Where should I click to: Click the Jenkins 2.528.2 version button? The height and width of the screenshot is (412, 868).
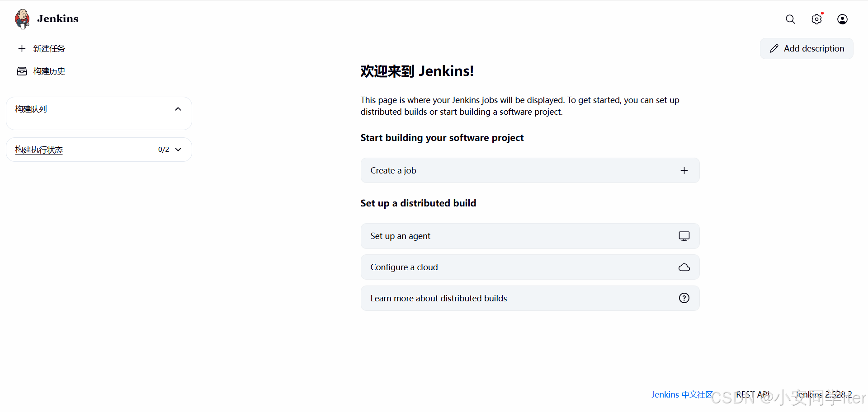[x=823, y=394]
